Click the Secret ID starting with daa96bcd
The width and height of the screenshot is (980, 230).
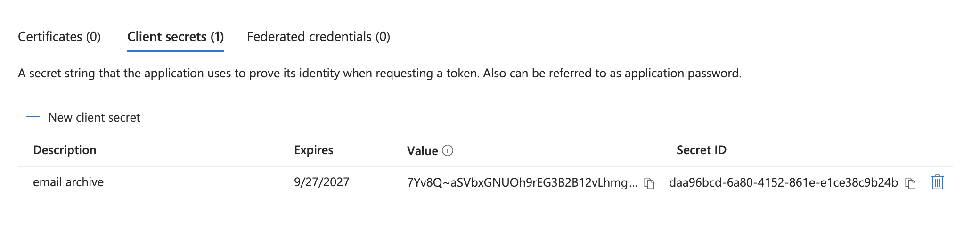(x=783, y=182)
